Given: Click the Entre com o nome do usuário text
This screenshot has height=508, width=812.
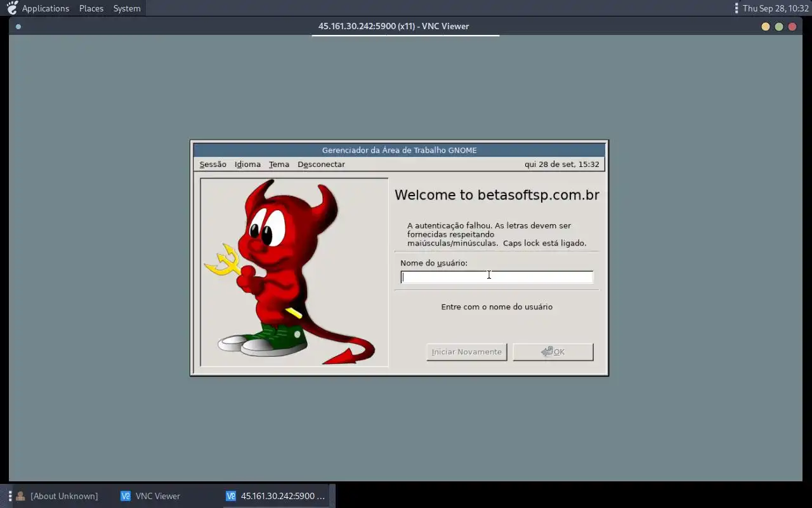Looking at the screenshot, I should pyautogui.click(x=497, y=307).
